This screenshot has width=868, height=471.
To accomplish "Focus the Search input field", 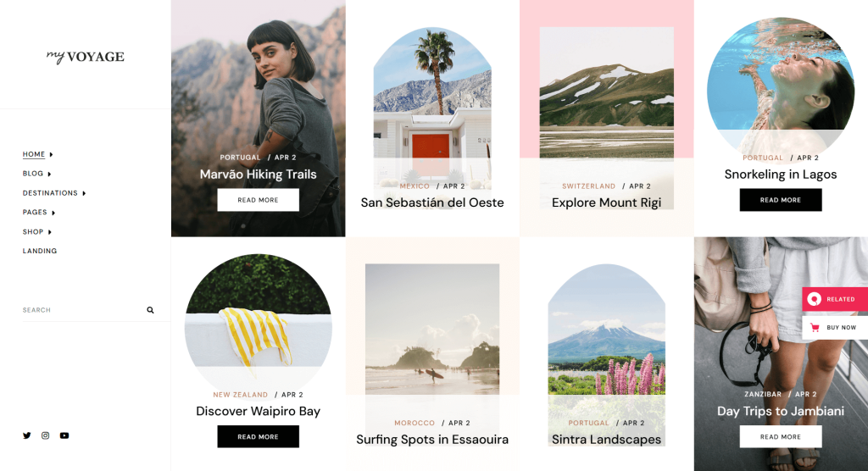I will (83, 310).
